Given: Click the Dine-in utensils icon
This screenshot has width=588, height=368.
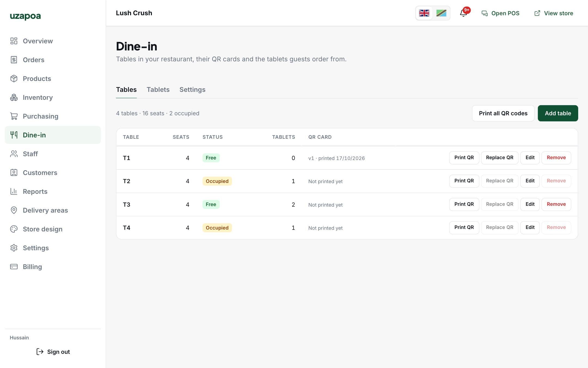Looking at the screenshot, I should (14, 135).
